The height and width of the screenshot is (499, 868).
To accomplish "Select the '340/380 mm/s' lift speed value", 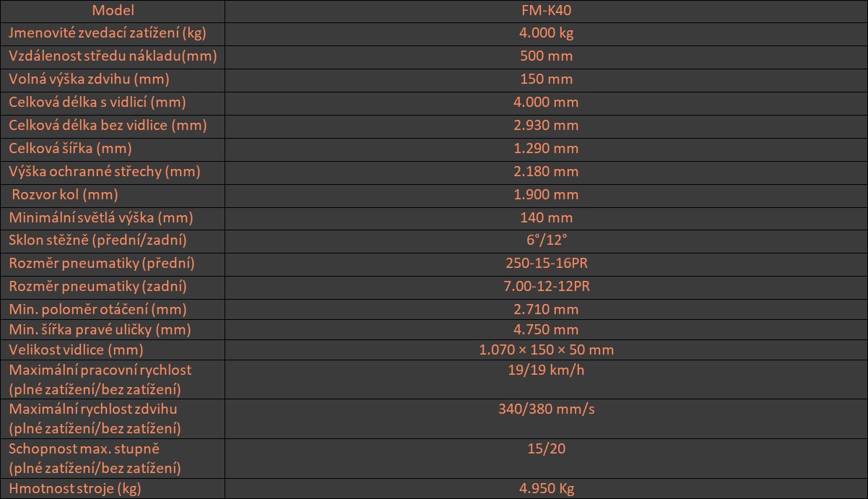I will point(546,409).
